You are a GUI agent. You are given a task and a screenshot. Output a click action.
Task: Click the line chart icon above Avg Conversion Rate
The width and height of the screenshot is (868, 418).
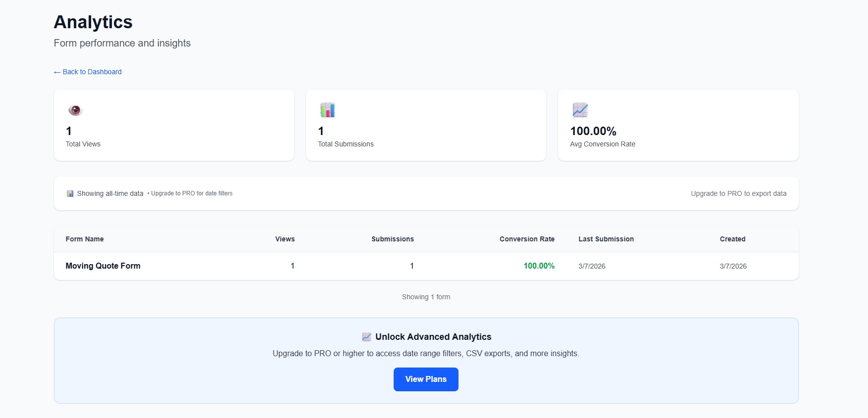click(580, 110)
